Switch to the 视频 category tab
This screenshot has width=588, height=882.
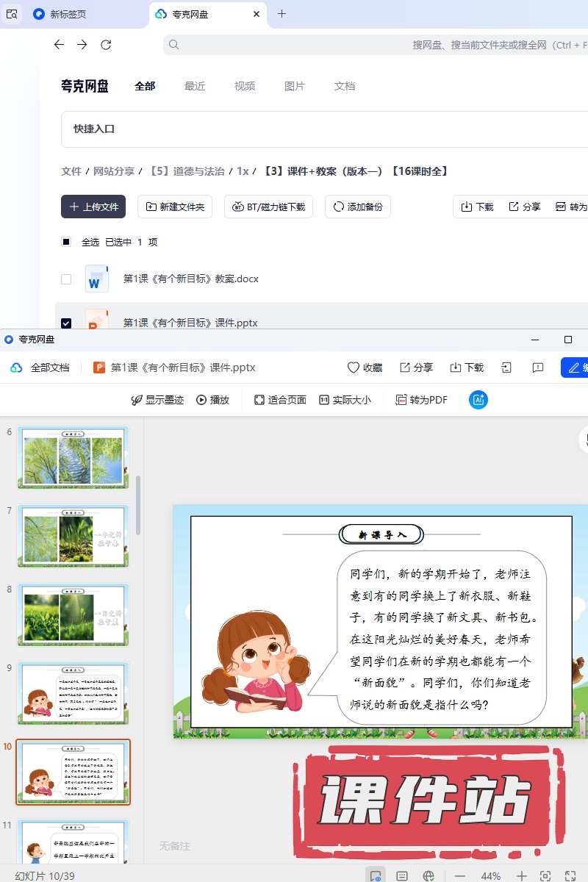[245, 86]
